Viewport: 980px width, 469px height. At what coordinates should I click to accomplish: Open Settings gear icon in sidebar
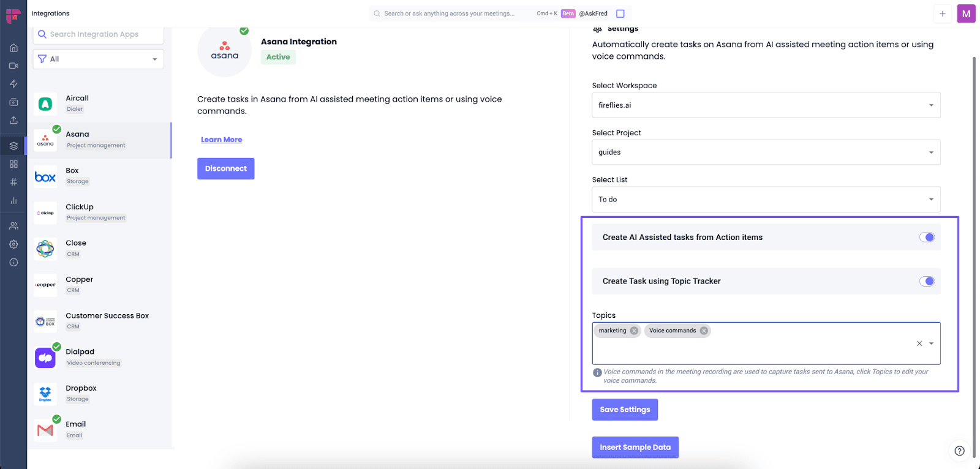click(x=13, y=244)
